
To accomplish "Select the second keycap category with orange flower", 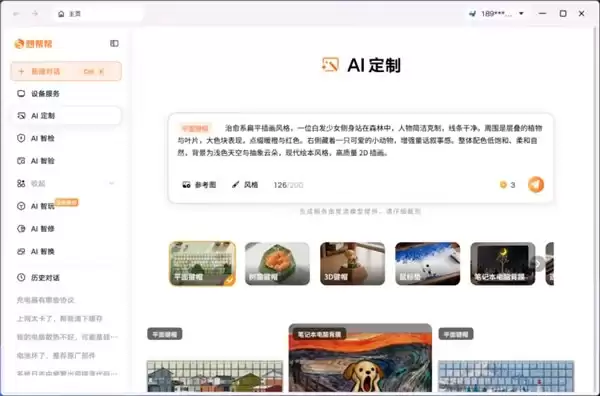I will pos(277,264).
